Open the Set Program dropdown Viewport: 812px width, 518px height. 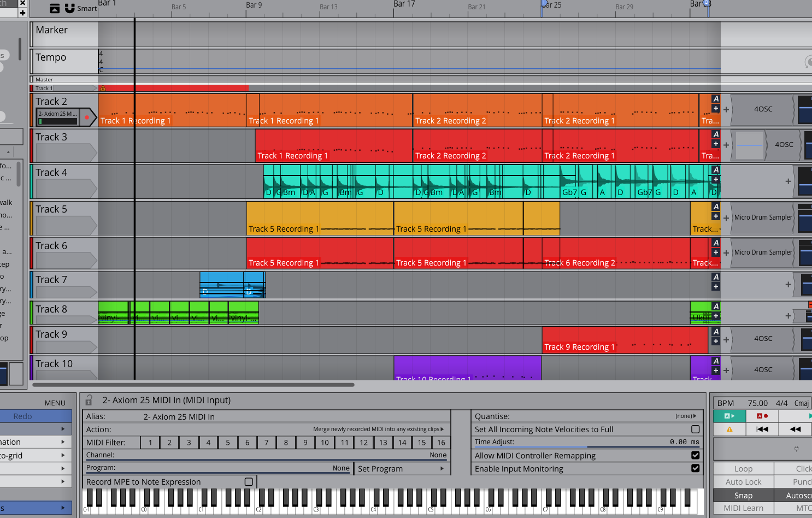[402, 469]
